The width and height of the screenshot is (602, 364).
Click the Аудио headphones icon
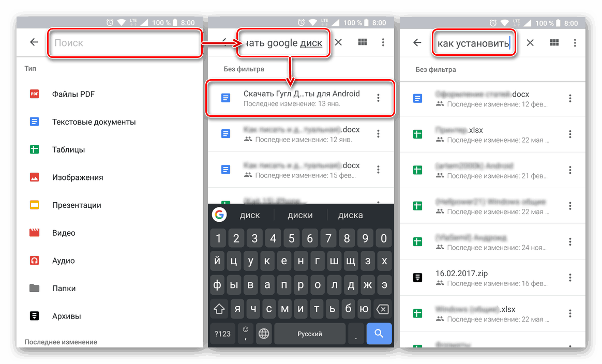[x=34, y=260]
